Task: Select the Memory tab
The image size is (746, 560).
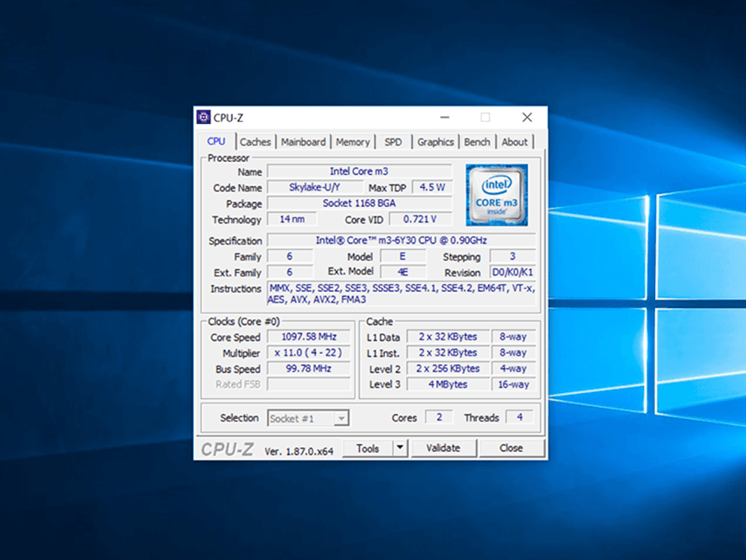Action: click(x=352, y=142)
